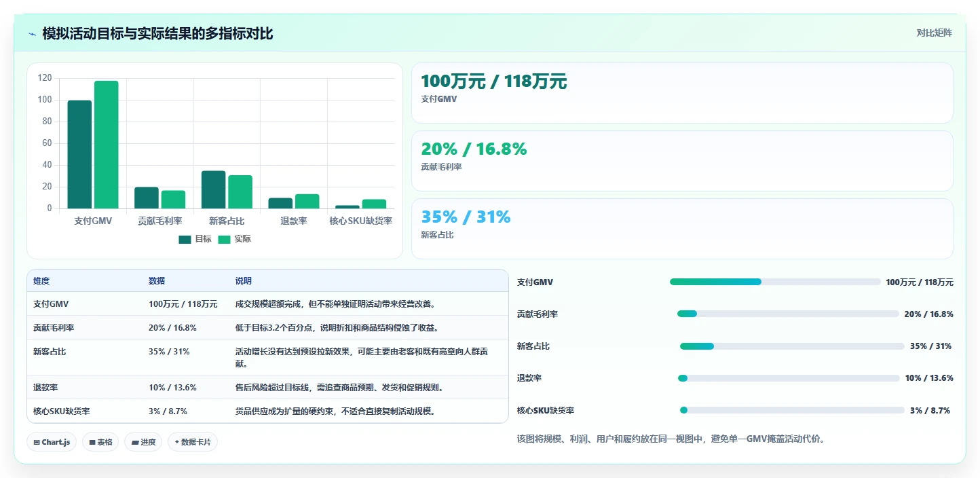Select the 20% / 16.8% data card
The height and width of the screenshot is (478, 980).
[682, 161]
